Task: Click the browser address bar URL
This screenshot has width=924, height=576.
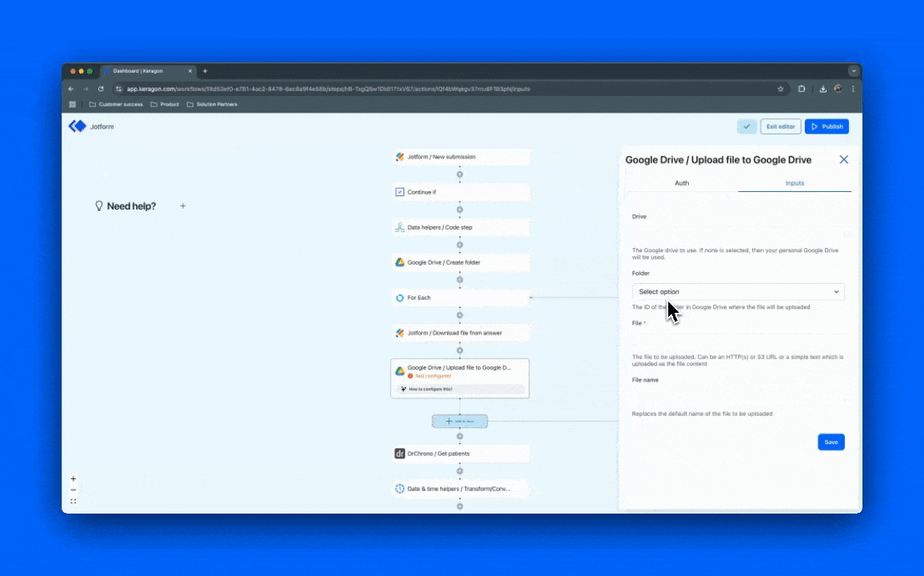Action: click(x=329, y=89)
